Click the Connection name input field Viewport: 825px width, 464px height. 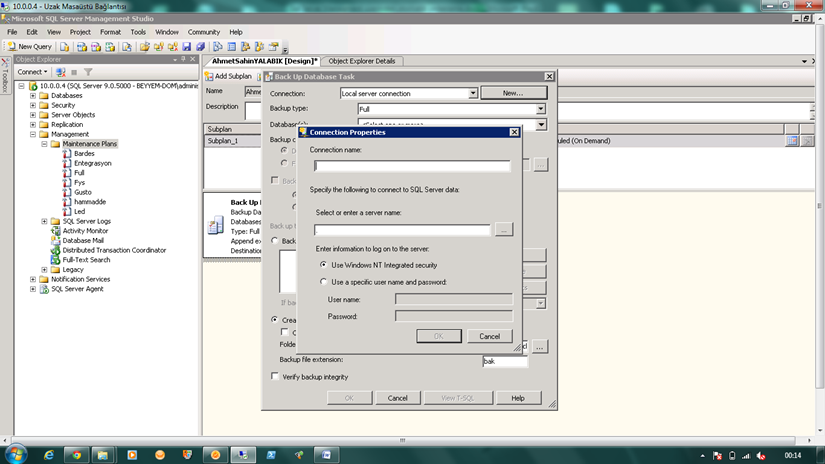412,166
